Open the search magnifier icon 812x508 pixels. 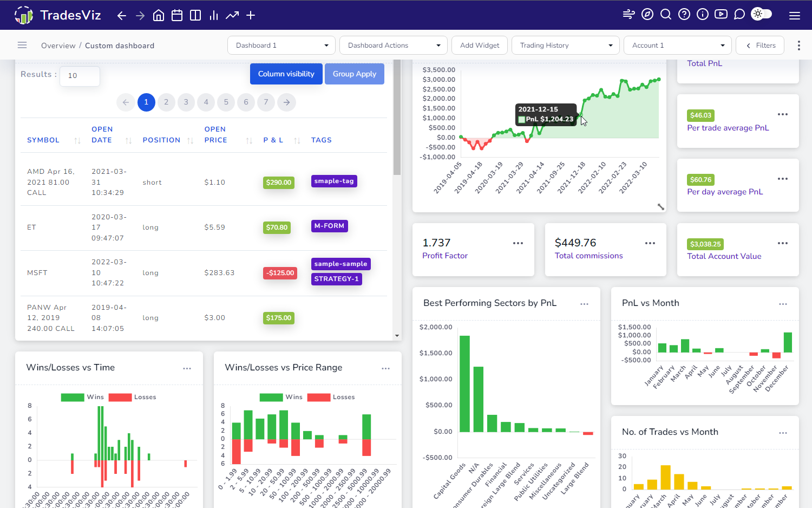point(666,15)
